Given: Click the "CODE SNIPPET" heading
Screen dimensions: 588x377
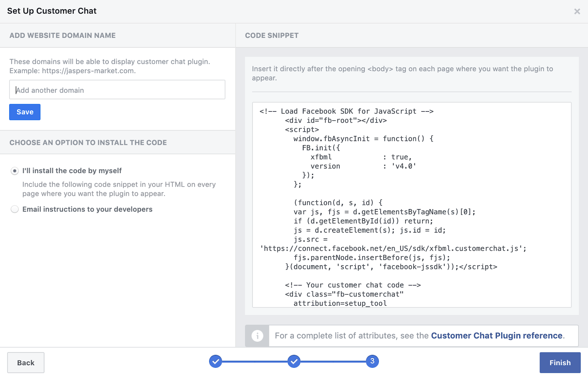Looking at the screenshot, I should point(272,36).
